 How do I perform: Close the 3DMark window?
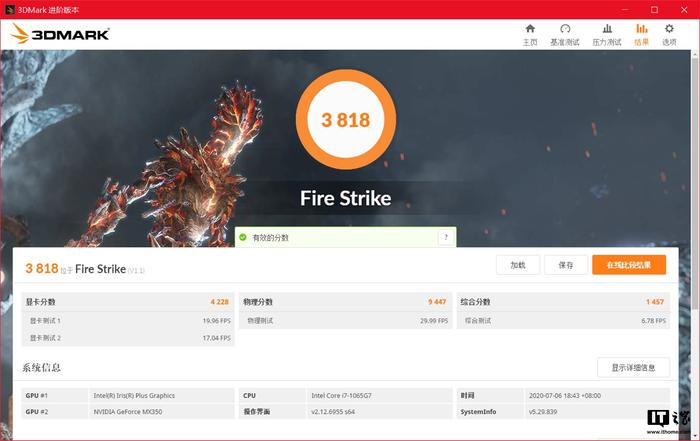[x=684, y=9]
